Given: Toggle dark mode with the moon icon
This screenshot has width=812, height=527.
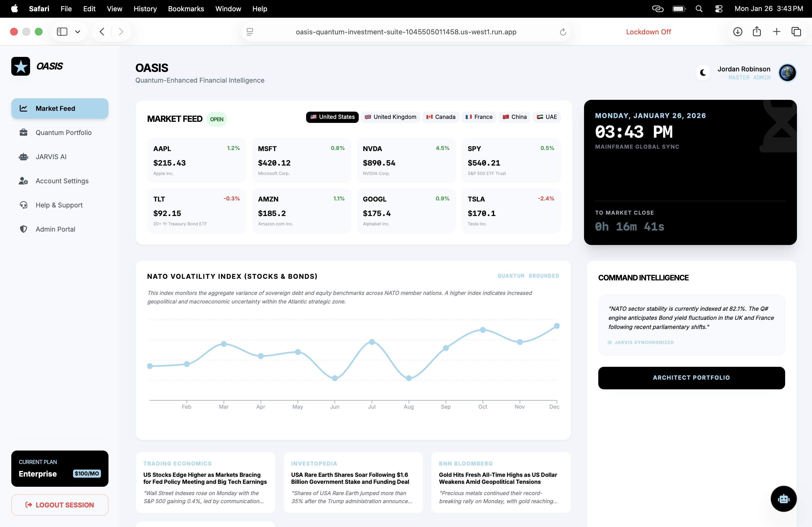Looking at the screenshot, I should tap(703, 73).
